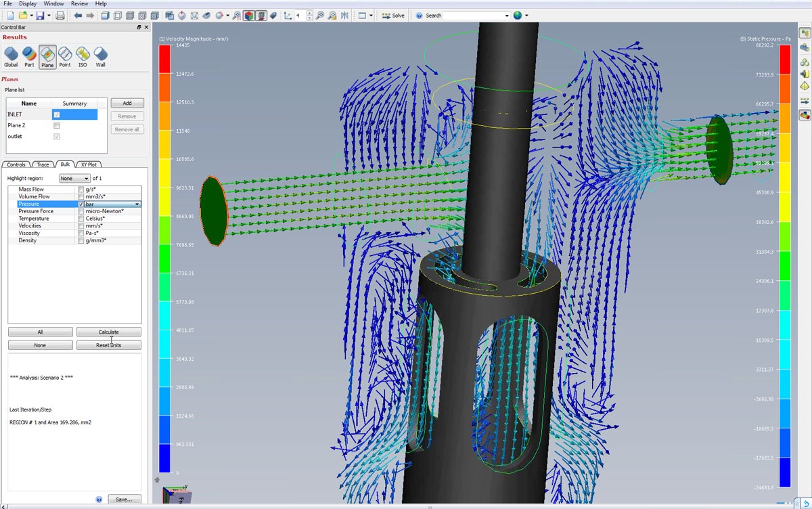Open the ISO surface results tool
This screenshot has height=509, width=812.
pyautogui.click(x=83, y=56)
